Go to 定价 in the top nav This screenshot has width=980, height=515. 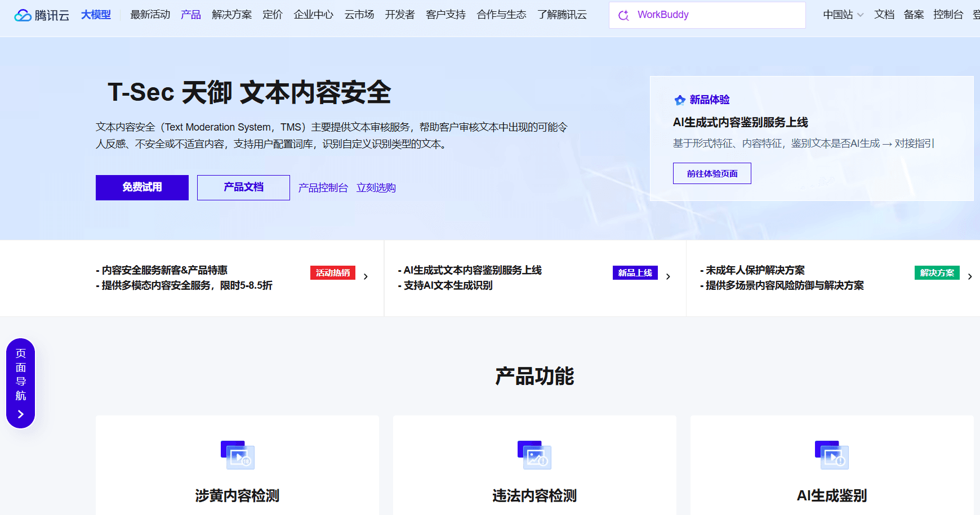pyautogui.click(x=273, y=15)
